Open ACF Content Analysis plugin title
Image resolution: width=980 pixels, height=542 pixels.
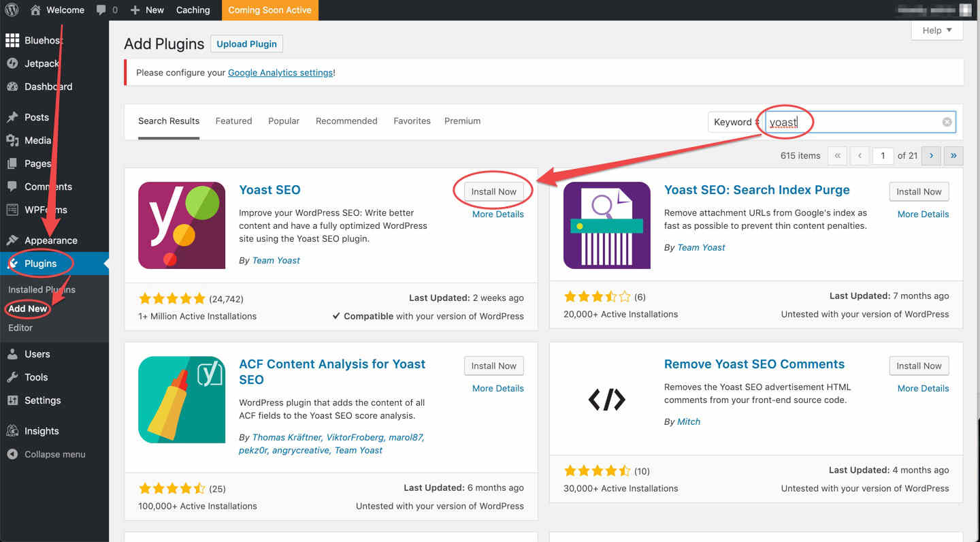(x=332, y=372)
